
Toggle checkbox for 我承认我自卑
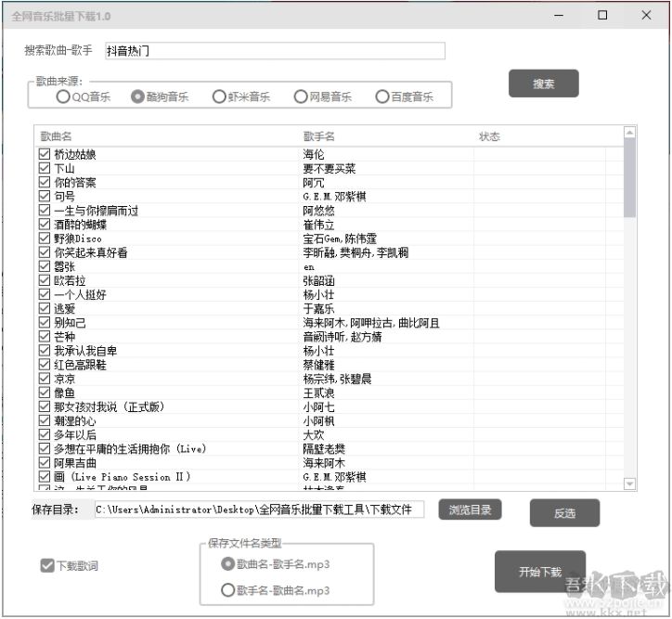click(x=45, y=351)
